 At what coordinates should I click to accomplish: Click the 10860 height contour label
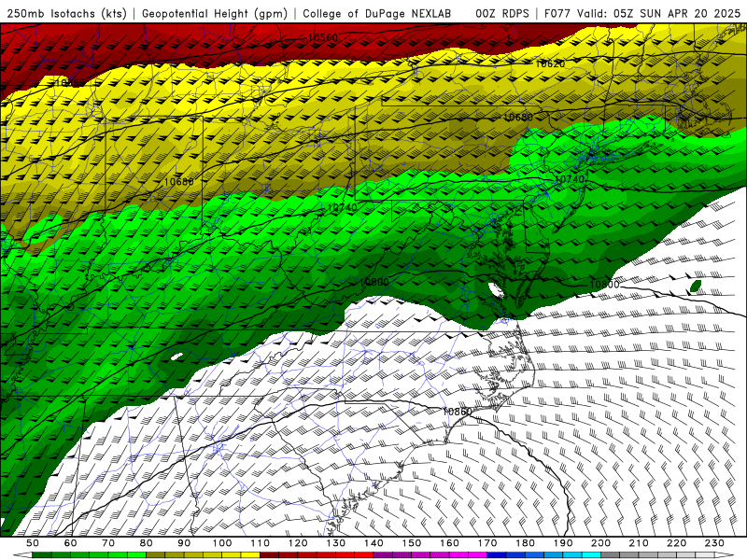458,411
